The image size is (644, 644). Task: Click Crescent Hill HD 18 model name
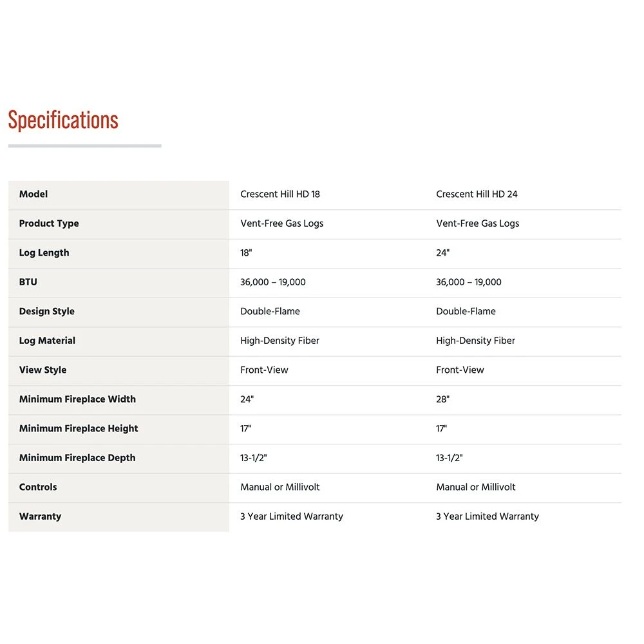tap(280, 194)
